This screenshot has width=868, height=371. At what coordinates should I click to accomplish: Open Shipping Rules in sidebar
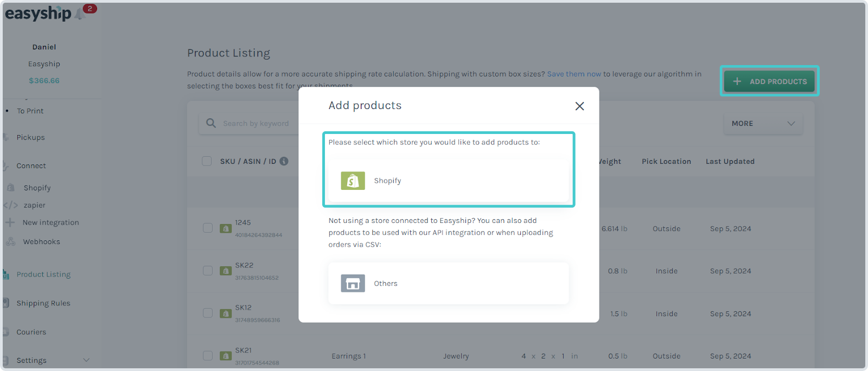tap(43, 303)
